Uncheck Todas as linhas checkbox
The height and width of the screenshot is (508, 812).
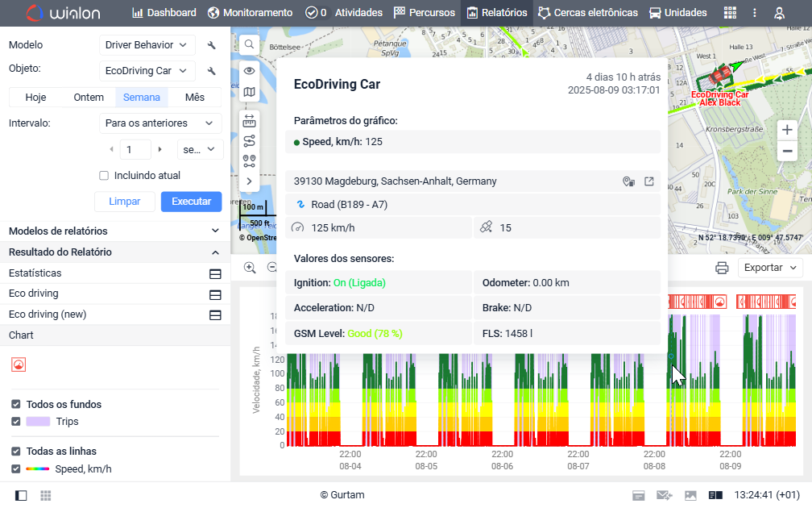click(x=16, y=452)
